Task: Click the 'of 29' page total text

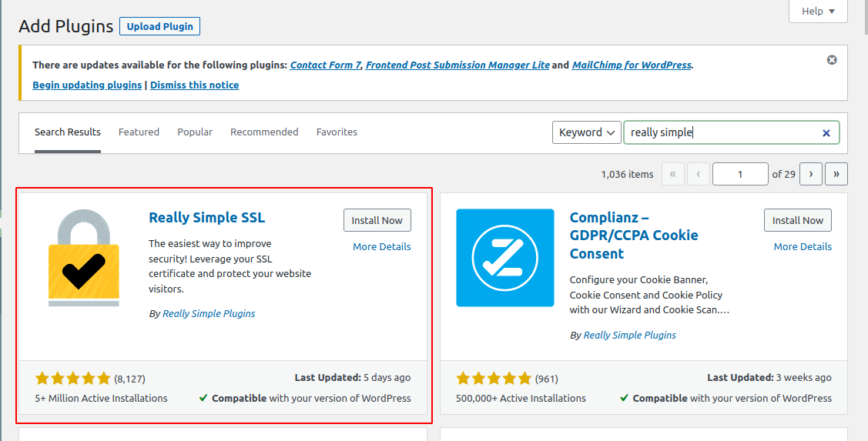Action: pos(783,174)
